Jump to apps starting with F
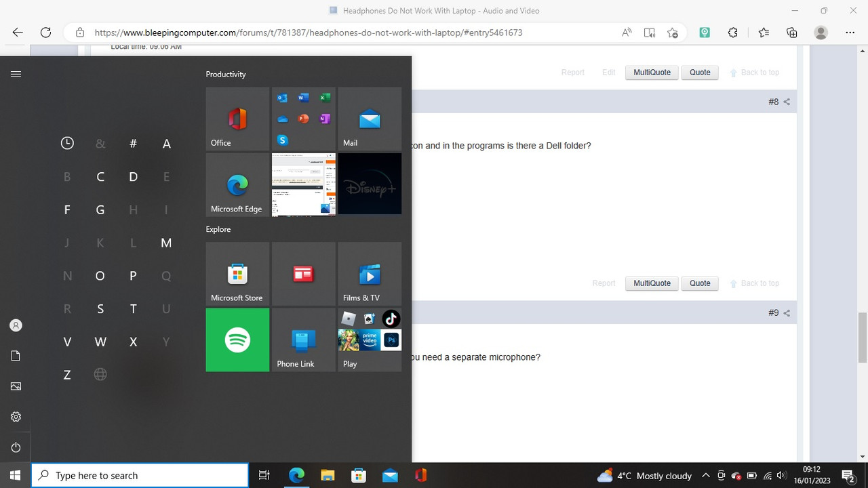868x488 pixels. (x=67, y=210)
